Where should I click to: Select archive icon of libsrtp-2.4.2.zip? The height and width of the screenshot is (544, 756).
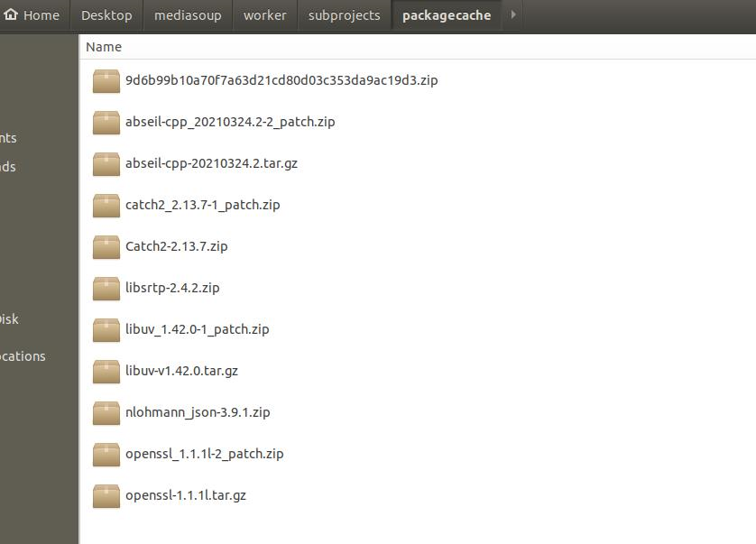coord(106,289)
